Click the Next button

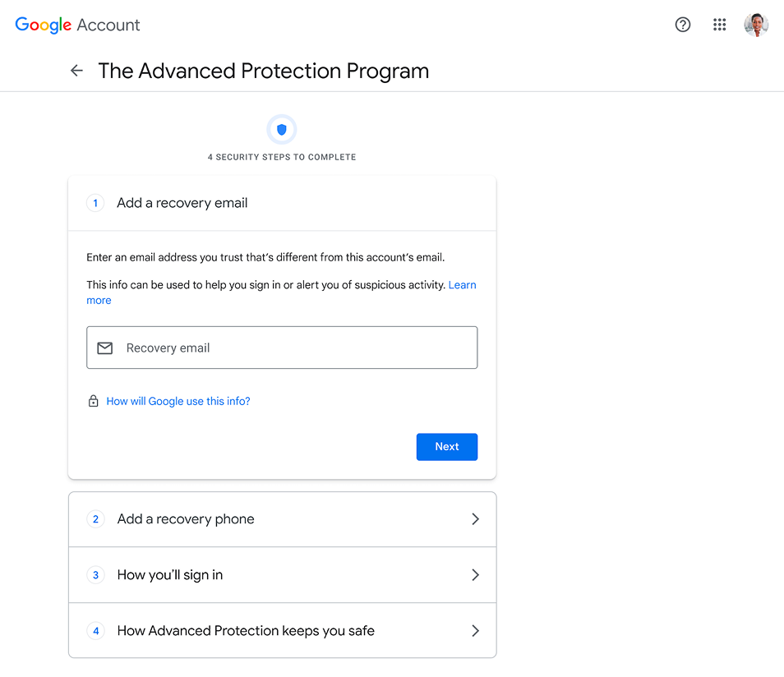[x=446, y=446]
